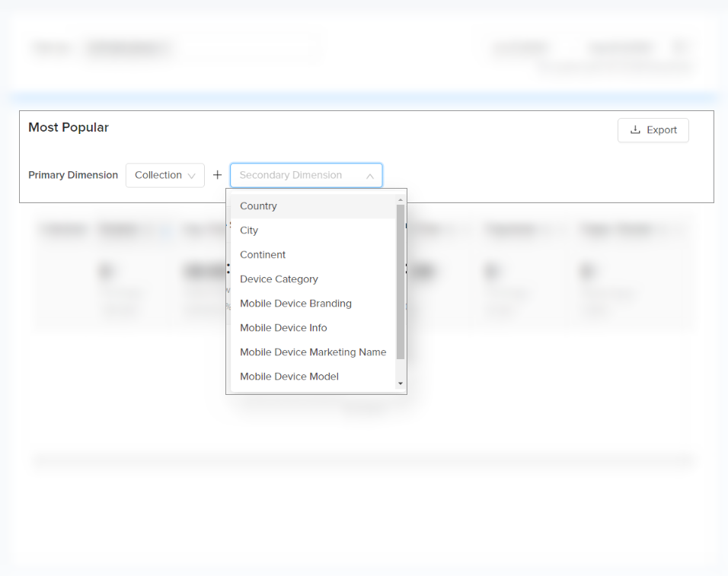
Task: Click the dropdown scrollbar's down arrow
Action: pyautogui.click(x=401, y=384)
